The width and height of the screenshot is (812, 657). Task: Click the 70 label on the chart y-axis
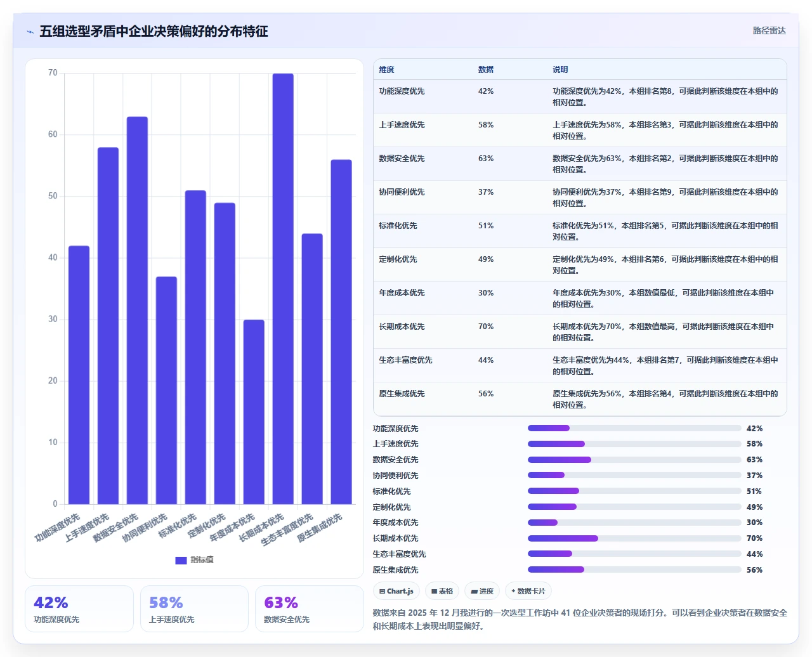click(x=53, y=73)
